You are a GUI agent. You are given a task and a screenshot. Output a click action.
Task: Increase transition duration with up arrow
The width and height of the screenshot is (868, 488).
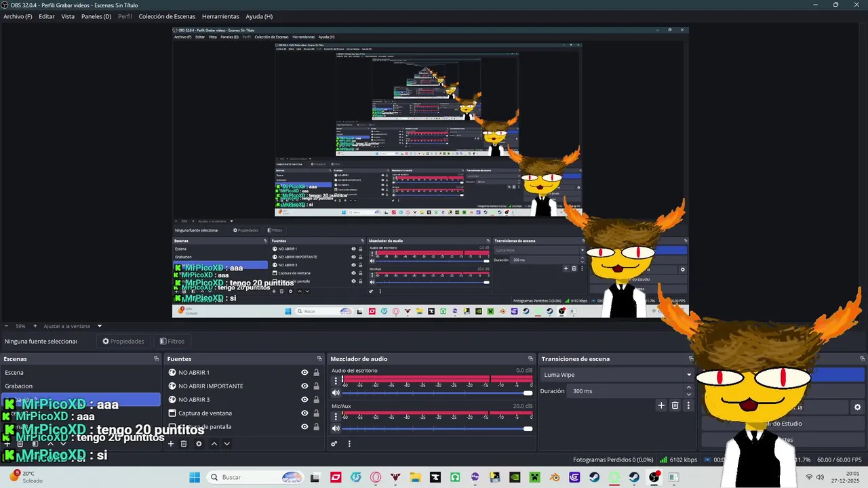689,388
